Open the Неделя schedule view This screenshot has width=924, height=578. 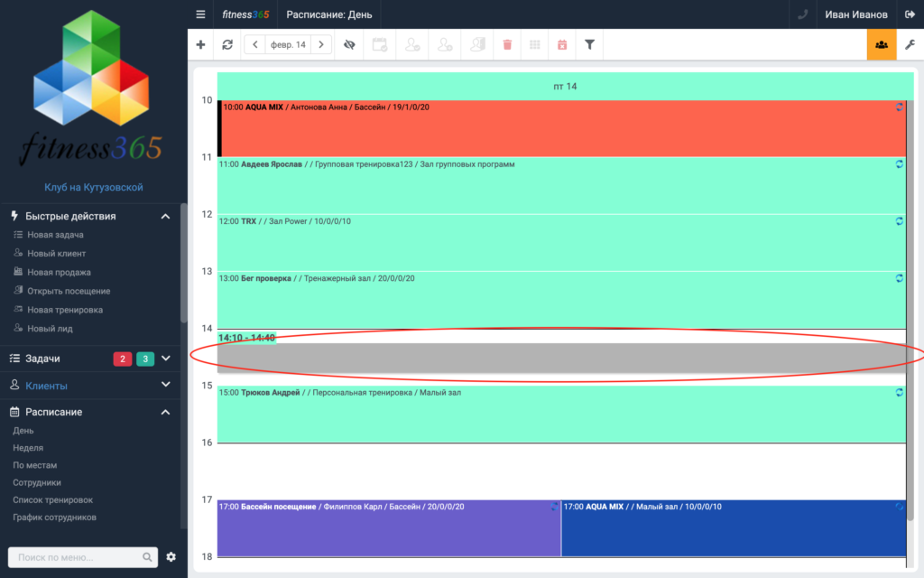(28, 448)
